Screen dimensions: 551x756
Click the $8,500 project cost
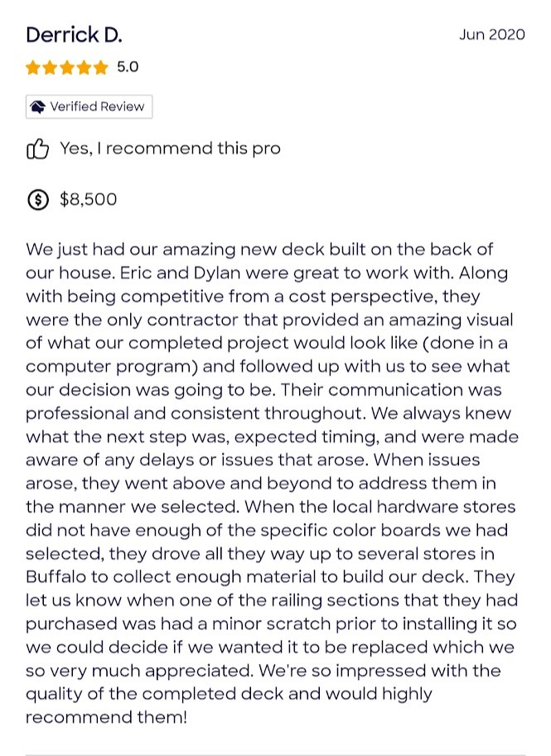pos(89,200)
